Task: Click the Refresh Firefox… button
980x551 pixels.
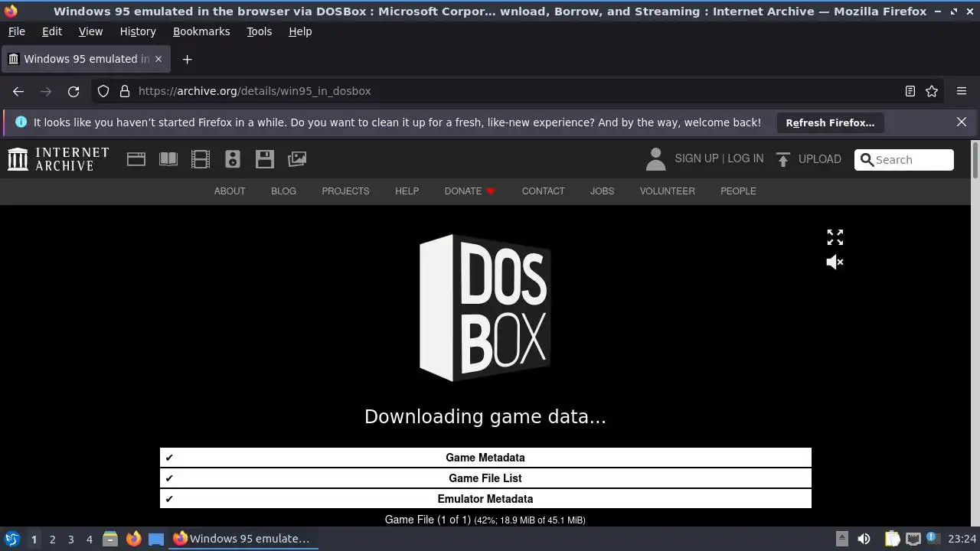Action: click(830, 122)
